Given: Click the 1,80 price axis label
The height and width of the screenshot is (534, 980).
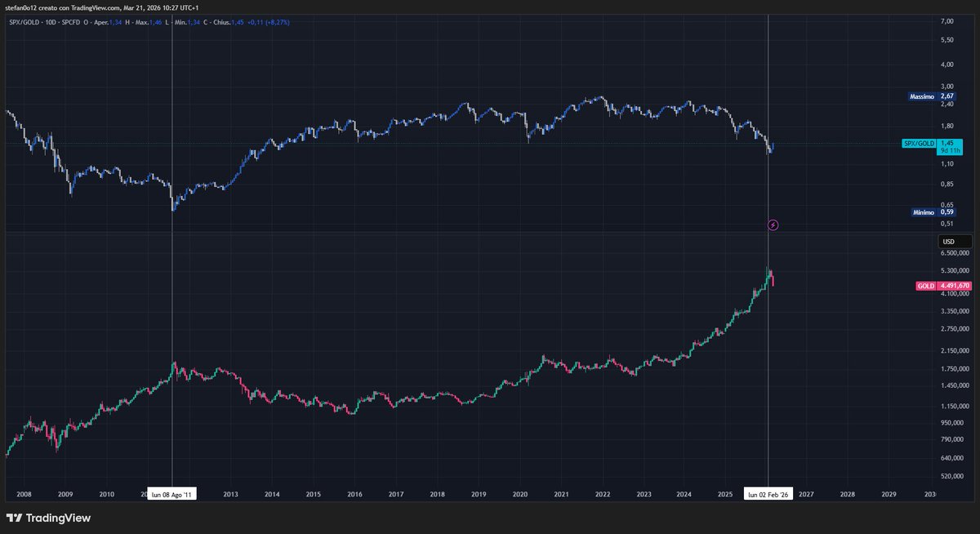Looking at the screenshot, I should click(948, 126).
